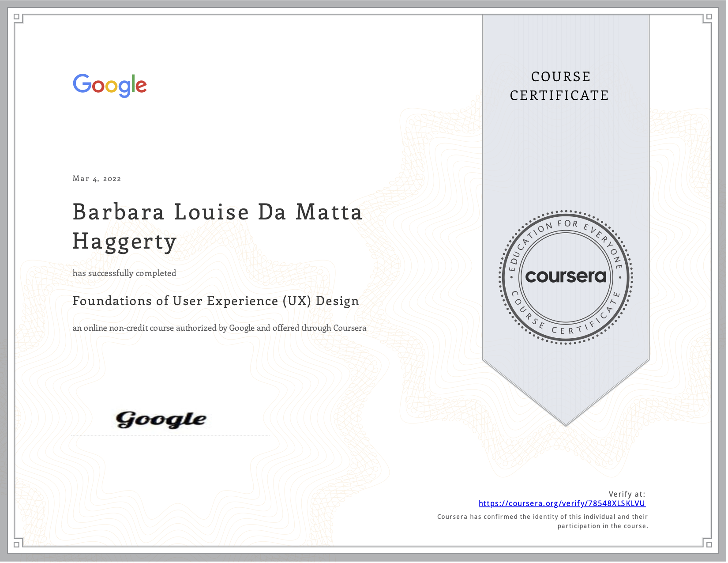Viewport: 728px width, 563px height.
Task: Click the Google logo at top left
Action: click(x=109, y=85)
